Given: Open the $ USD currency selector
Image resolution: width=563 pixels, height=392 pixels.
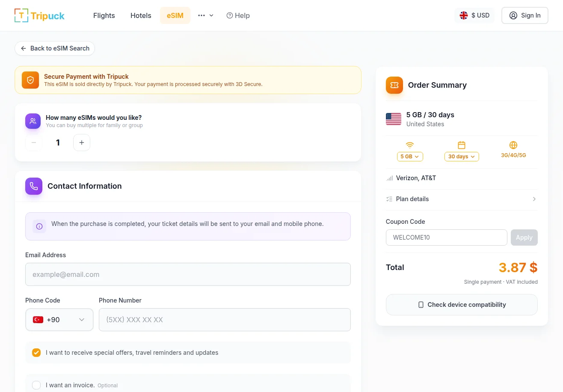Looking at the screenshot, I should (x=474, y=15).
